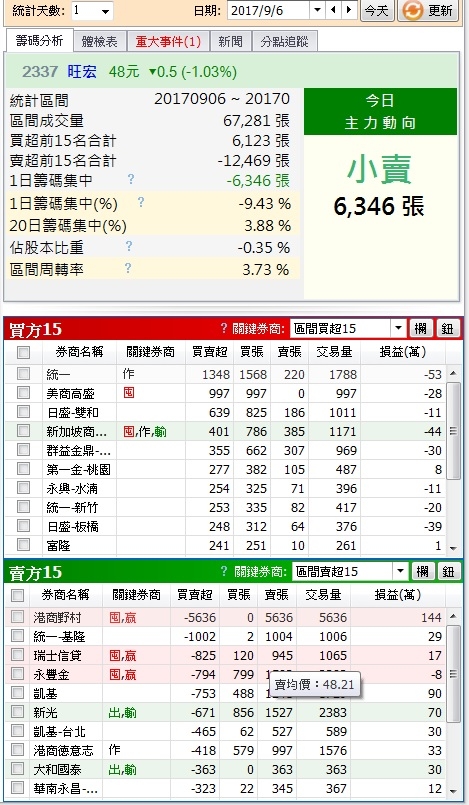Check the 大和國泰 row checkbox

(17, 769)
